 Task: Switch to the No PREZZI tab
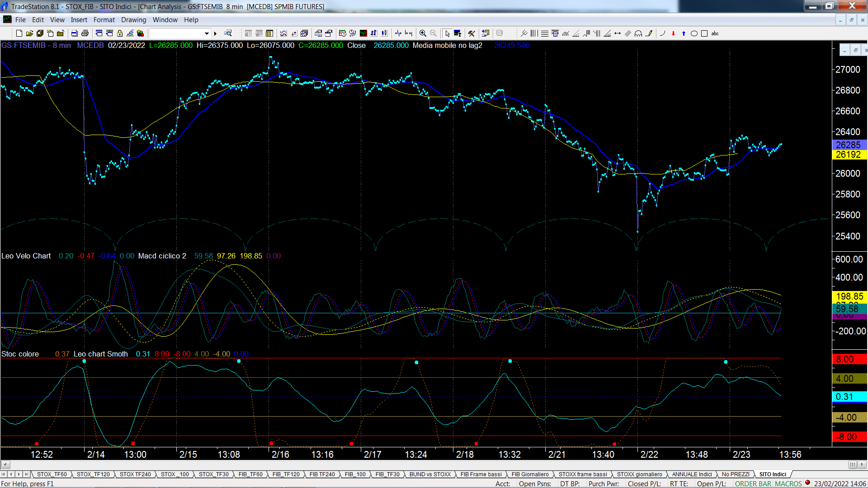point(736,474)
